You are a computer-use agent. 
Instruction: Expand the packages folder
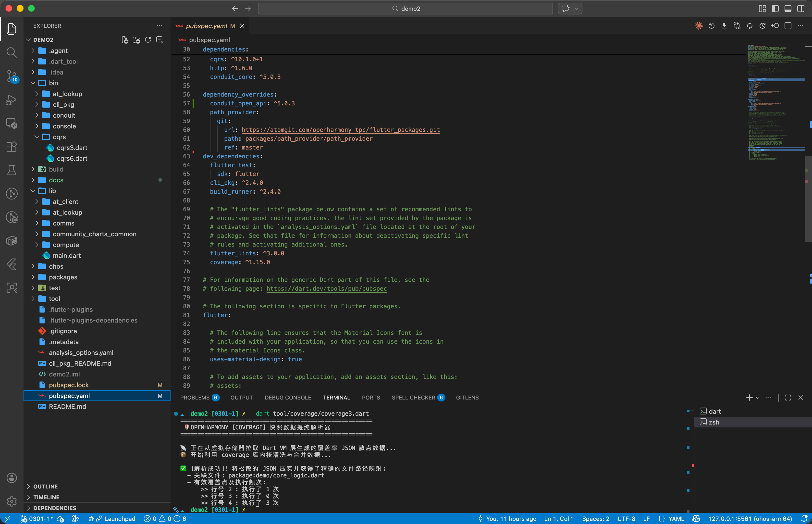(x=63, y=277)
